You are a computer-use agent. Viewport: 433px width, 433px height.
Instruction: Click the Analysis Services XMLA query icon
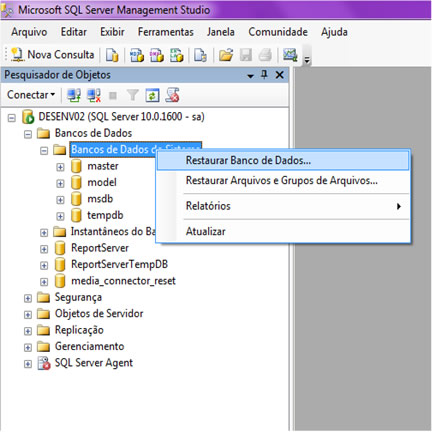177,55
